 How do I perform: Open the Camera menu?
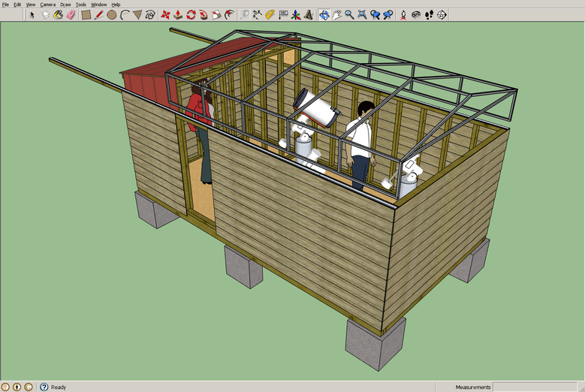[48, 5]
